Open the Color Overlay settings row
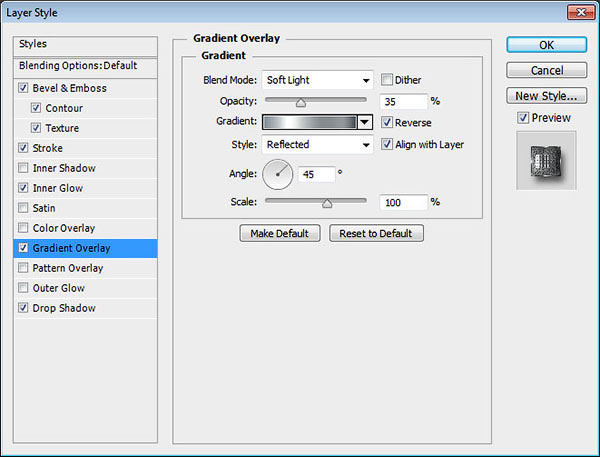The width and height of the screenshot is (600, 457). click(x=85, y=228)
